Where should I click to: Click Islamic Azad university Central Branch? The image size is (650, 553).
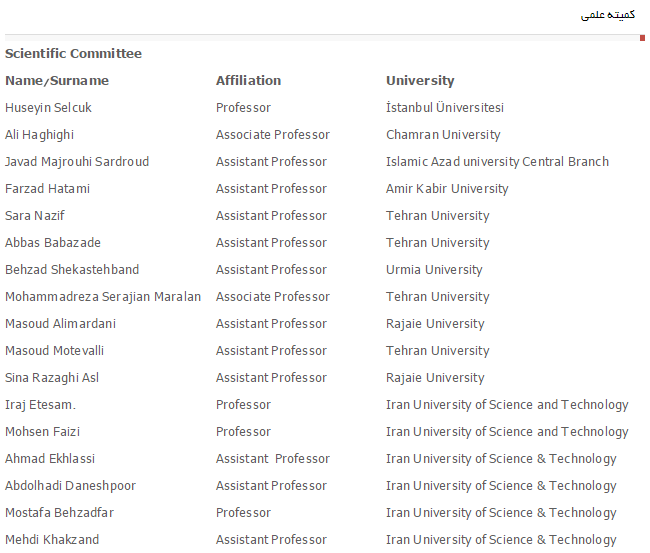coord(497,162)
